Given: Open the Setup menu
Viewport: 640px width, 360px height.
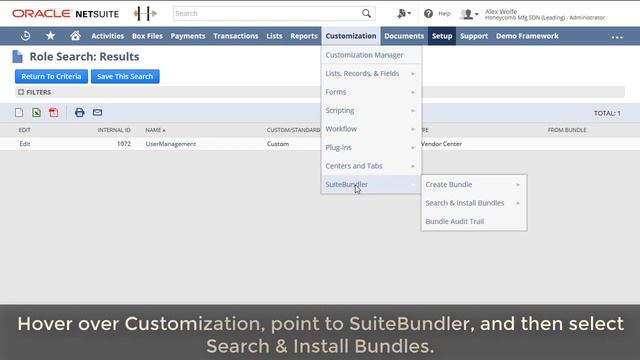Looking at the screenshot, I should tap(442, 36).
